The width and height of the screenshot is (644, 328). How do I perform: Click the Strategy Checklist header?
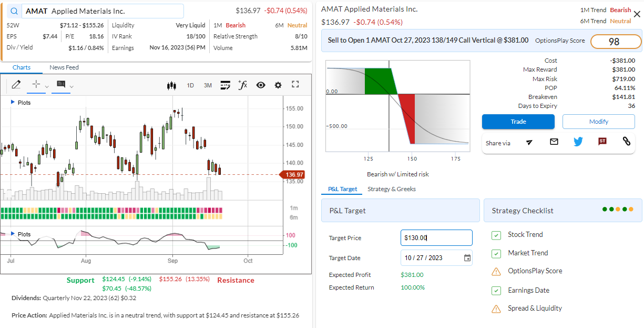[563, 211]
